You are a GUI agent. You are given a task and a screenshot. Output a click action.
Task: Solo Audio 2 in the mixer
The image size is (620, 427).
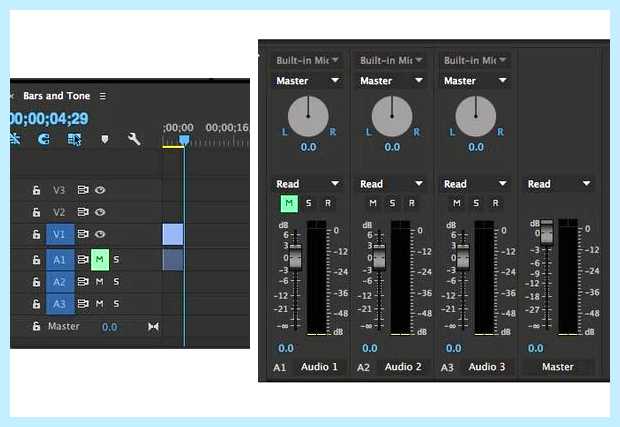pos(392,203)
